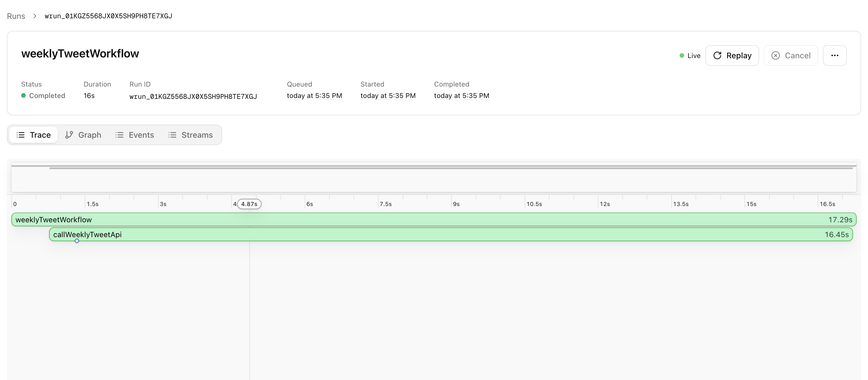Click the Run ID value in details

click(x=193, y=97)
